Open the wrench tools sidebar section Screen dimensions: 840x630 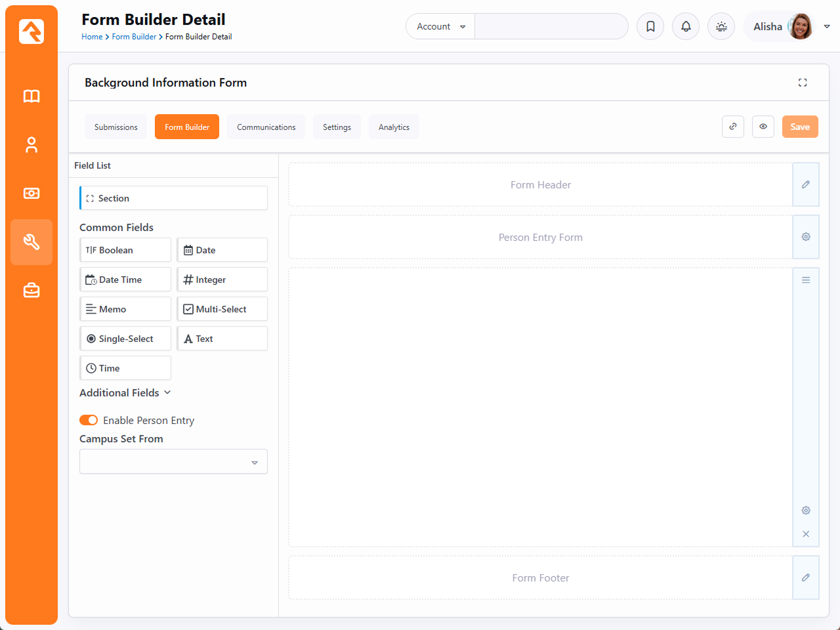coord(31,242)
